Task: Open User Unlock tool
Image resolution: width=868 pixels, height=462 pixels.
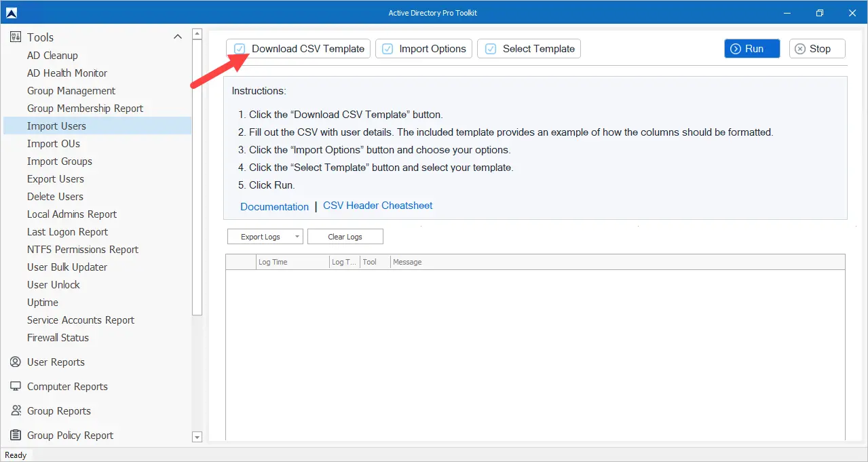Action: click(x=54, y=285)
